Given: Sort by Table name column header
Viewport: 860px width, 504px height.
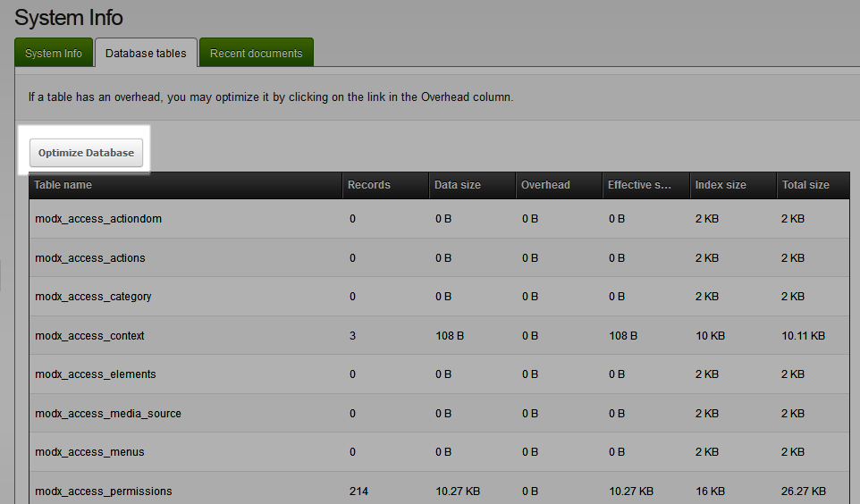Looking at the screenshot, I should coord(63,185).
